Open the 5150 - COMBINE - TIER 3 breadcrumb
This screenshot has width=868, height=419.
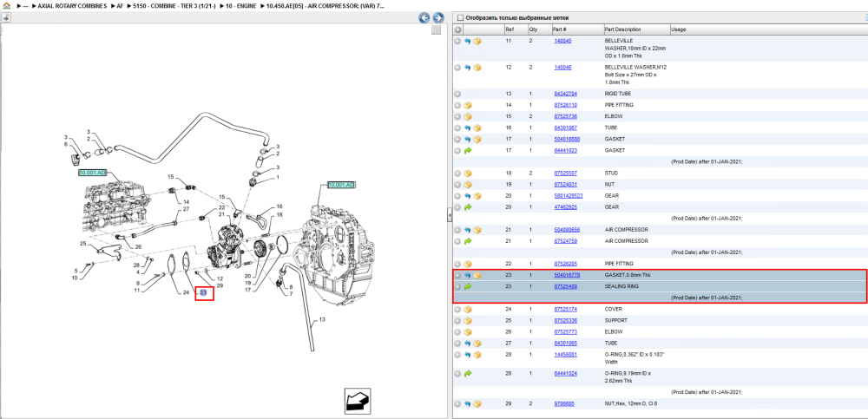tap(174, 5)
